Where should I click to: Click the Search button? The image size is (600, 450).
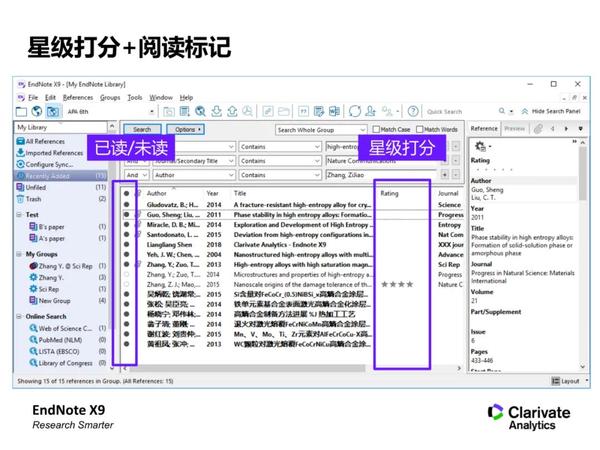click(x=142, y=129)
